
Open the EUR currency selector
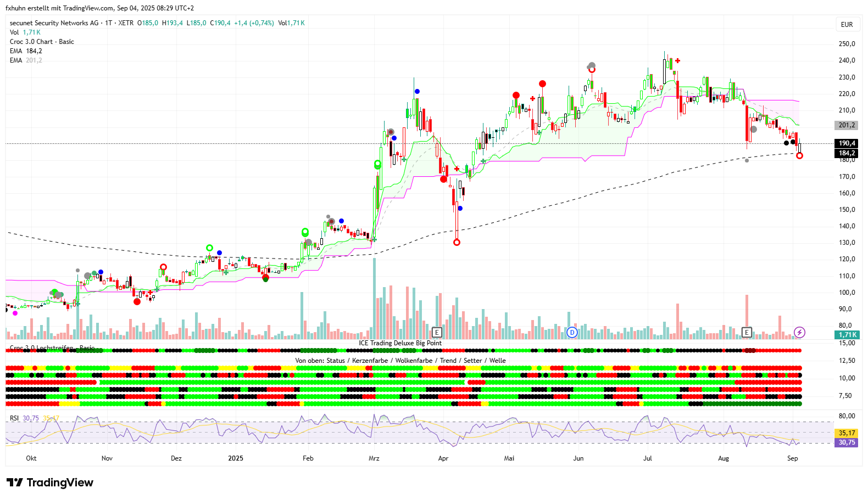pyautogui.click(x=847, y=25)
